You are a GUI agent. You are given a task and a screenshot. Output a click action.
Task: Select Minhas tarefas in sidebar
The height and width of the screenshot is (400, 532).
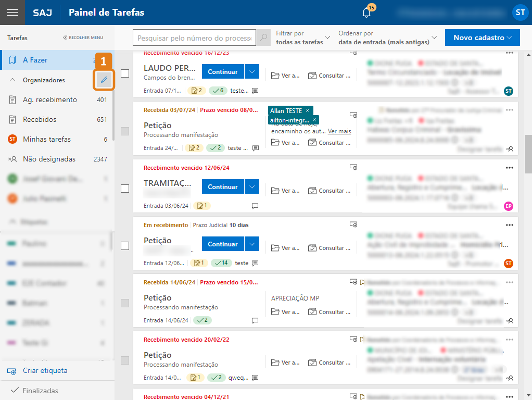[x=47, y=139]
